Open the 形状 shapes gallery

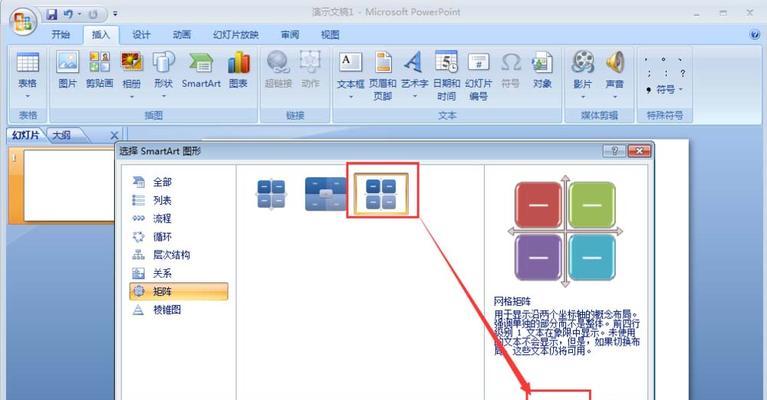pos(163,70)
